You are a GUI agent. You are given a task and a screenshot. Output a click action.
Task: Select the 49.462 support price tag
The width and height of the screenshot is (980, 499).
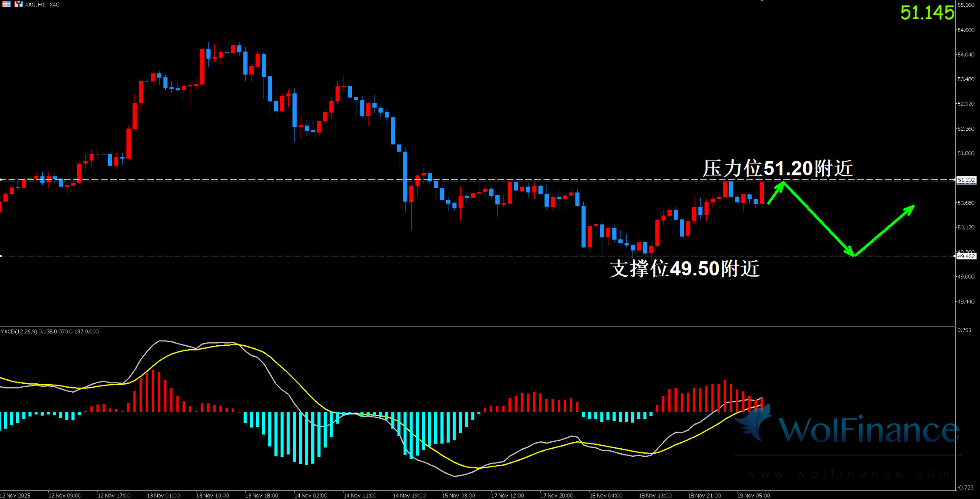coord(966,256)
